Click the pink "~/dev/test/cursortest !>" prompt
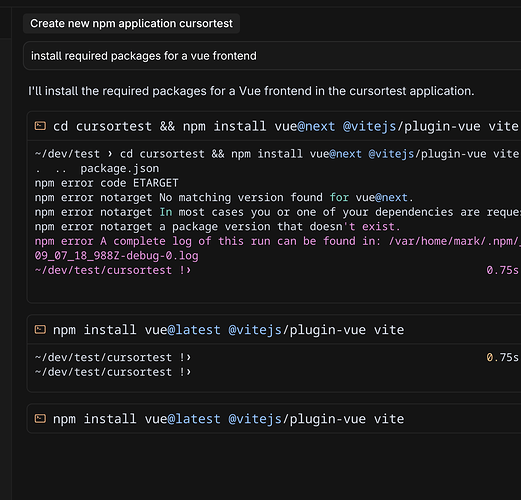 [113, 270]
